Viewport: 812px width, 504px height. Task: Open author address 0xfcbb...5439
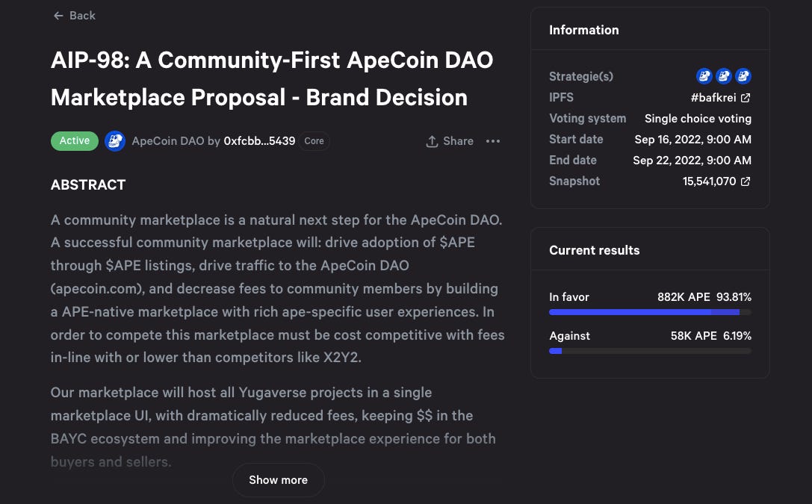point(259,141)
